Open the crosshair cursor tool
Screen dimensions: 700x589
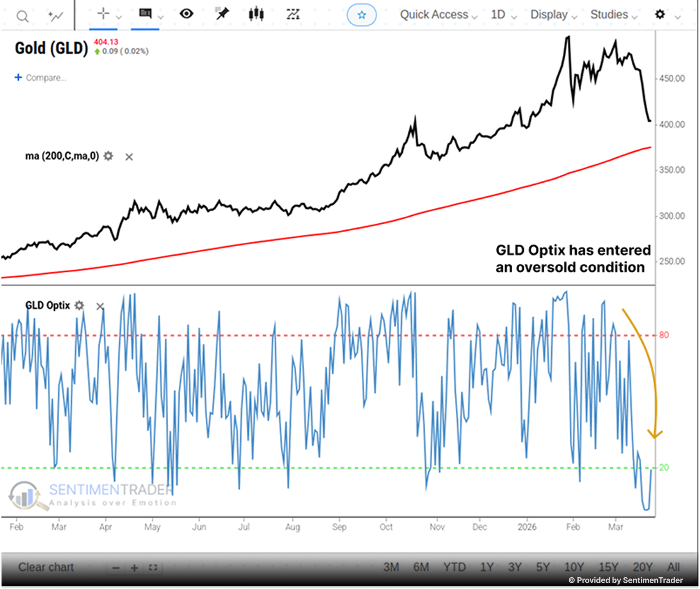[103, 14]
